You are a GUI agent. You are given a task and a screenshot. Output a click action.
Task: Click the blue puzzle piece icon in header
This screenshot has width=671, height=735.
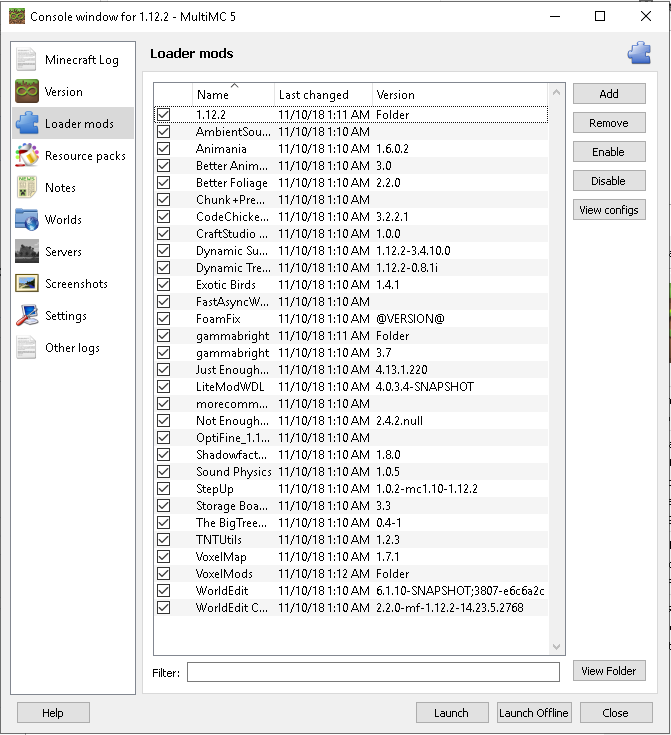point(639,53)
